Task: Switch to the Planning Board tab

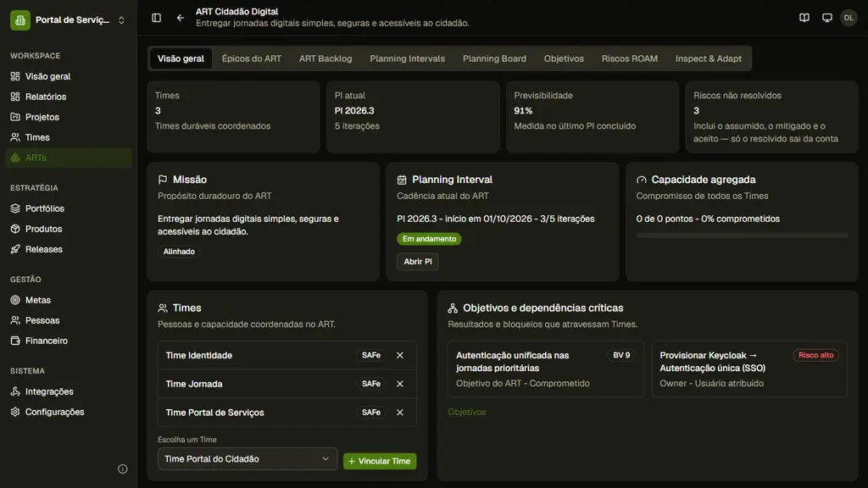Action: (494, 58)
